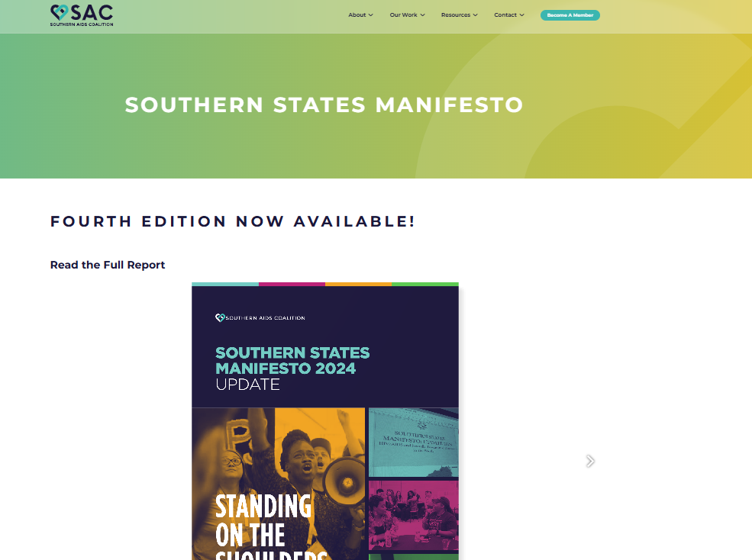752x560 pixels.
Task: Expand the Resources dropdown chevron
Action: tap(476, 14)
